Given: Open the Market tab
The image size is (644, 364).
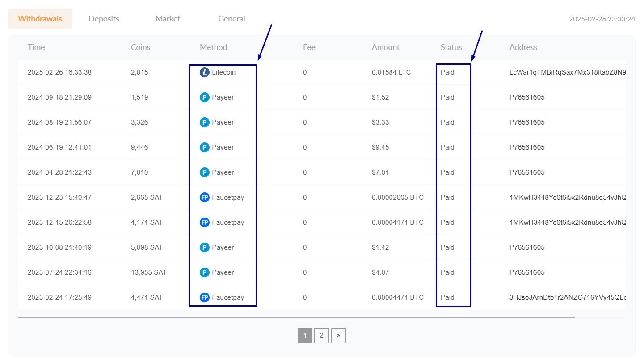Looking at the screenshot, I should coord(168,19).
